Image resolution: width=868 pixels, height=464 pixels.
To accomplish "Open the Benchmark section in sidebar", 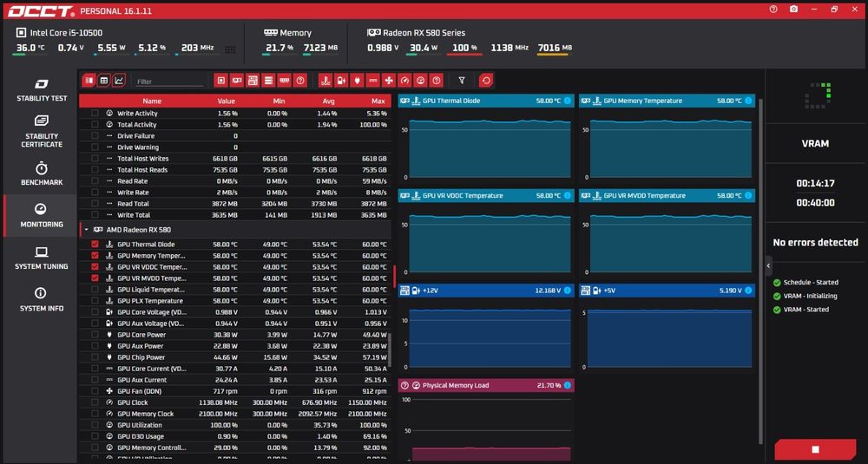I will (x=42, y=173).
